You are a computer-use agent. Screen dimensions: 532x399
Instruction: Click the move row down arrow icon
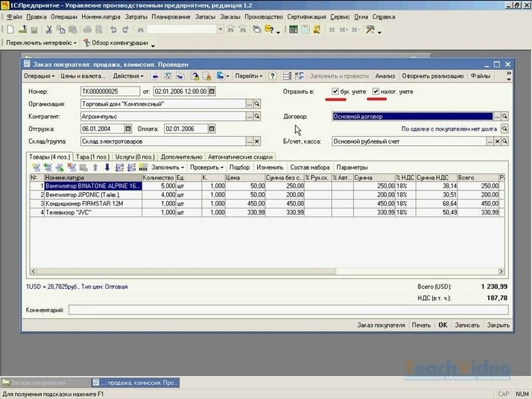pos(107,167)
